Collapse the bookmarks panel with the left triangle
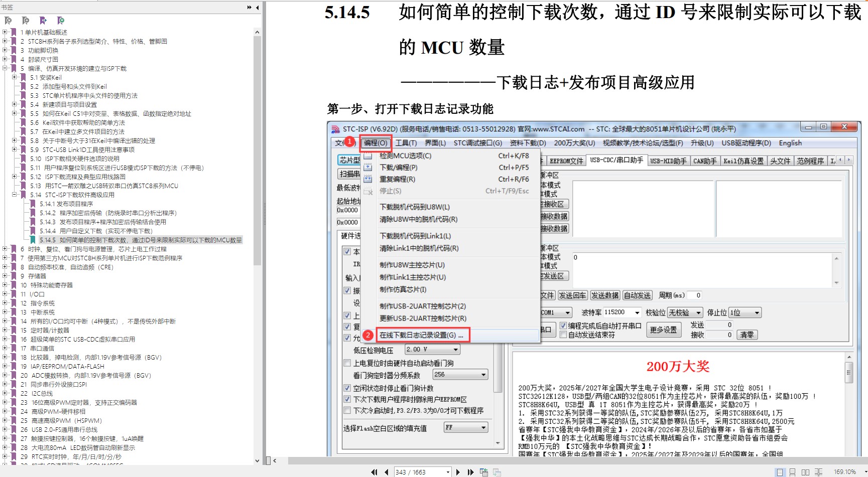868x477 pixels. (x=258, y=8)
